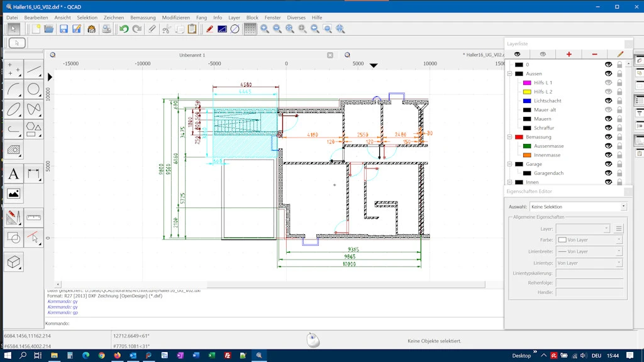The height and width of the screenshot is (362, 644).
Task: Collapse the Bemassung layer group
Action: click(510, 137)
